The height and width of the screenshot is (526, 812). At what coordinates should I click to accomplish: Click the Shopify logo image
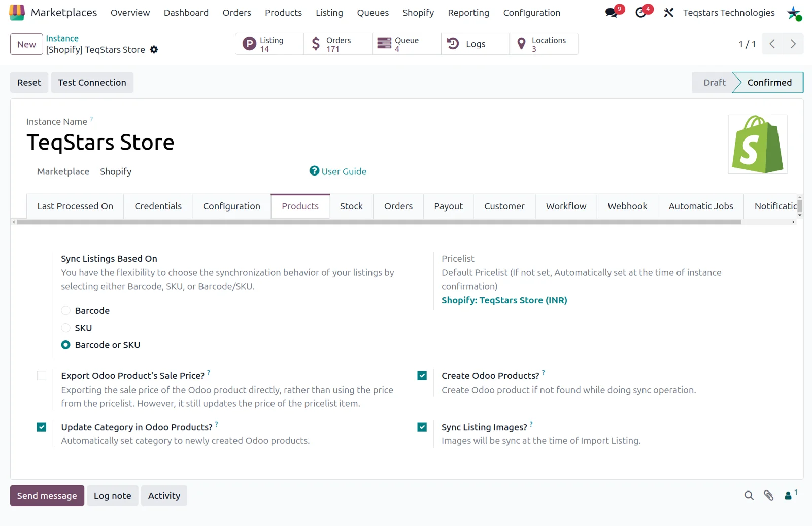pos(758,144)
